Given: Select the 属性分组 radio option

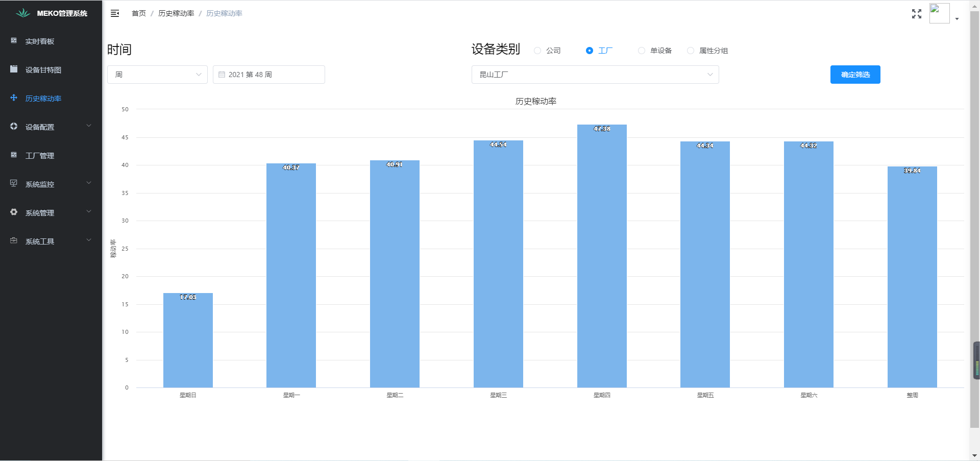Looking at the screenshot, I should point(691,51).
